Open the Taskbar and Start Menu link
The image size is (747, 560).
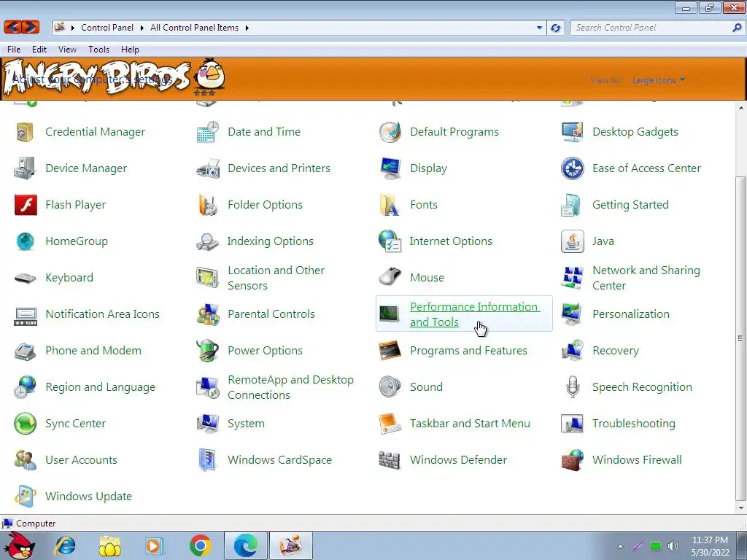click(x=470, y=424)
